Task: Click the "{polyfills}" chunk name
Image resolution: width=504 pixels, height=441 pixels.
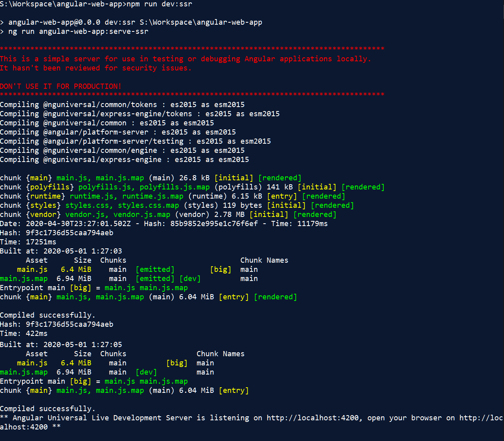Action: pos(50,187)
